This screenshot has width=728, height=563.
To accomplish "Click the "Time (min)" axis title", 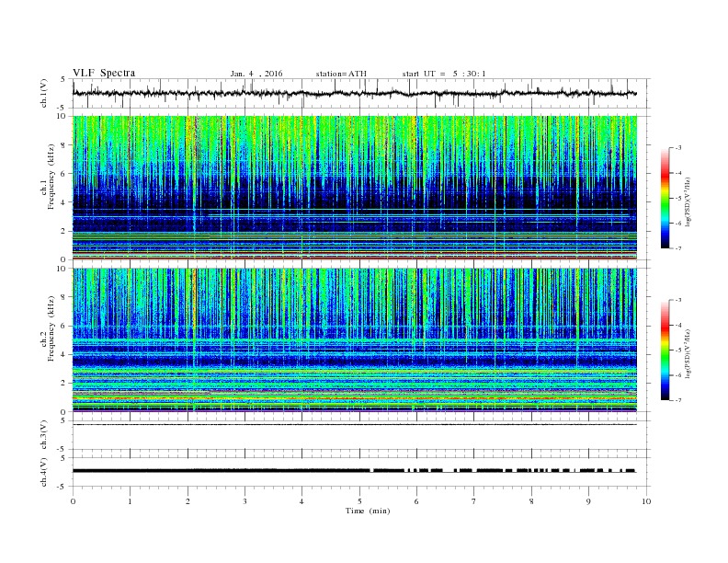I will point(368,511).
